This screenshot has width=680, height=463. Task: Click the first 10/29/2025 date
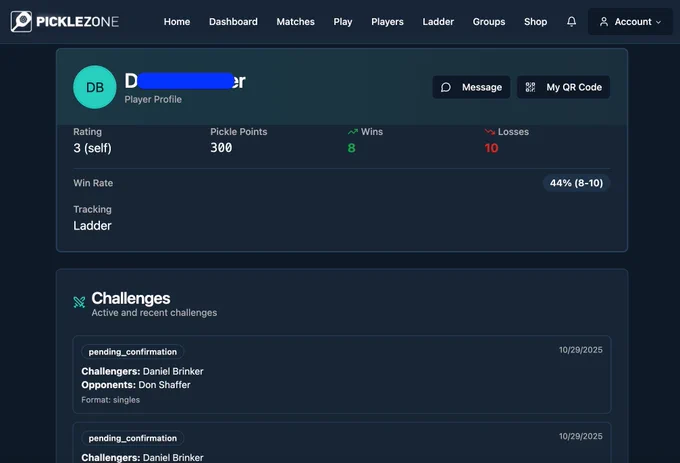point(580,350)
